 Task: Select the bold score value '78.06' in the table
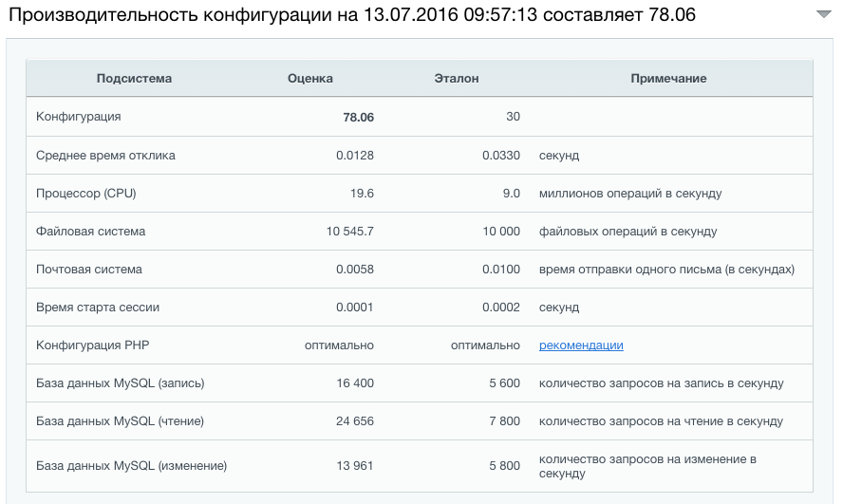pos(359,117)
